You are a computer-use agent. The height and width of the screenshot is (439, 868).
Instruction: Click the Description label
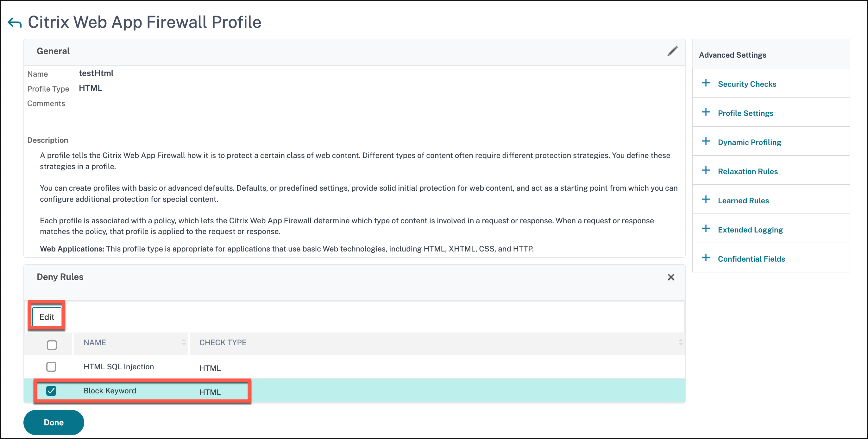pyautogui.click(x=47, y=140)
